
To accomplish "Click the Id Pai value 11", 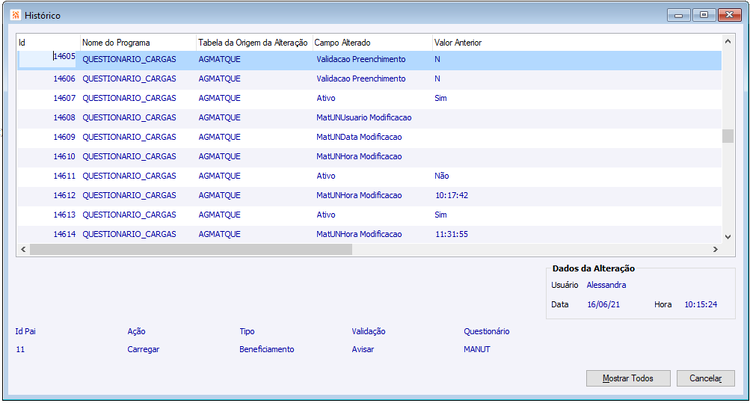I will tap(20, 349).
